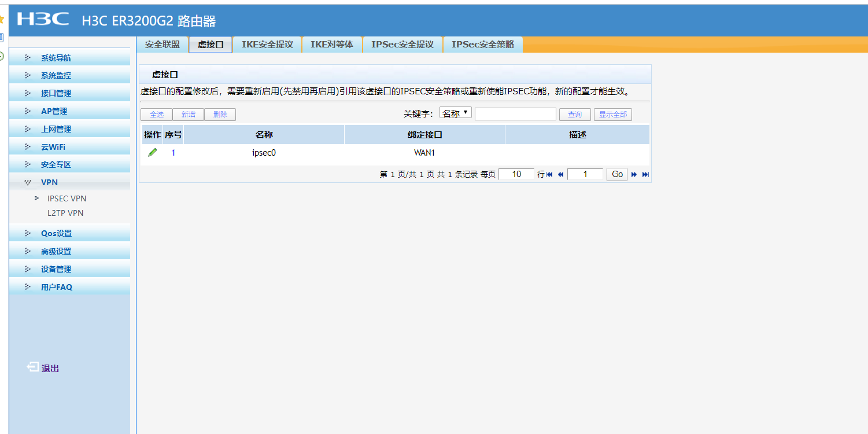This screenshot has width=868, height=434.
Task: Go to the next page of records
Action: [634, 174]
